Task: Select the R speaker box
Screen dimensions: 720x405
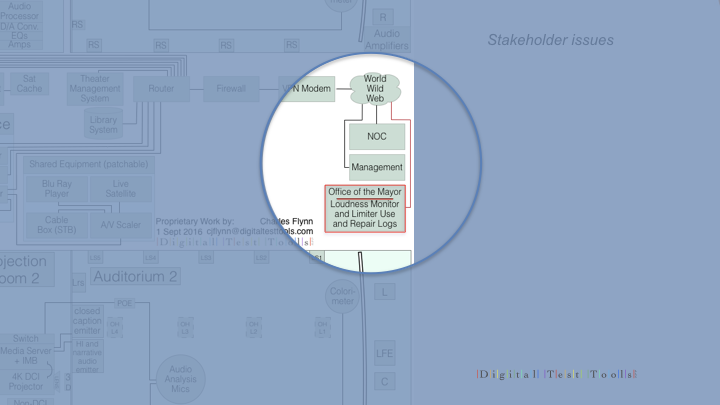Action: [x=383, y=17]
